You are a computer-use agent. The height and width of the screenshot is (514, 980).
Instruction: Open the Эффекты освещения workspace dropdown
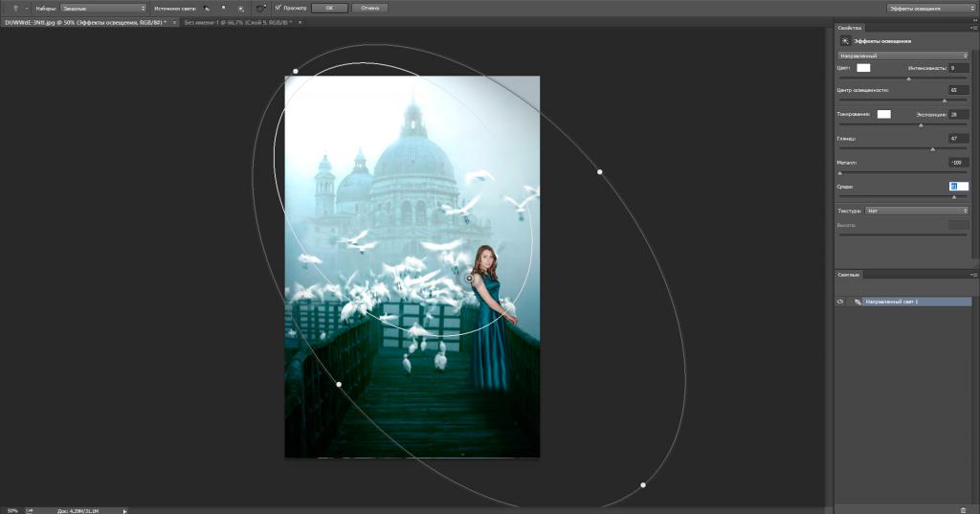point(930,8)
